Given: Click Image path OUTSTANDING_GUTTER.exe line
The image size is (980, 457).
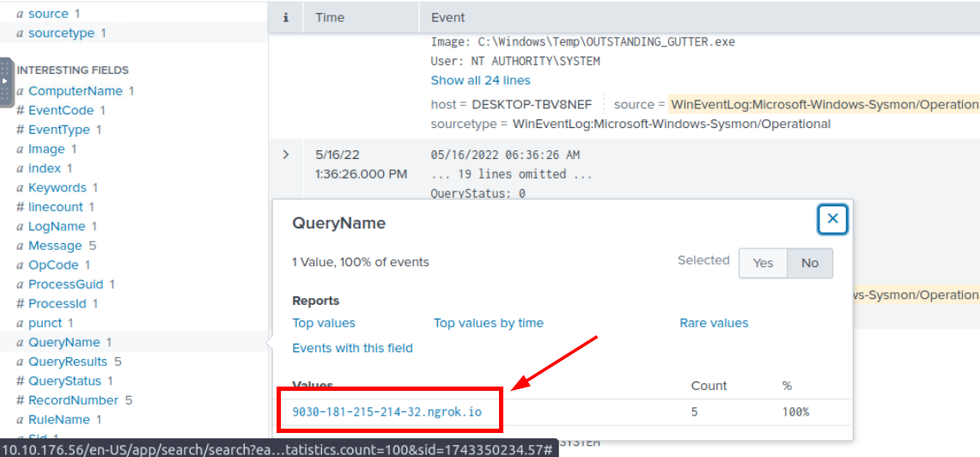Looking at the screenshot, I should point(582,42).
